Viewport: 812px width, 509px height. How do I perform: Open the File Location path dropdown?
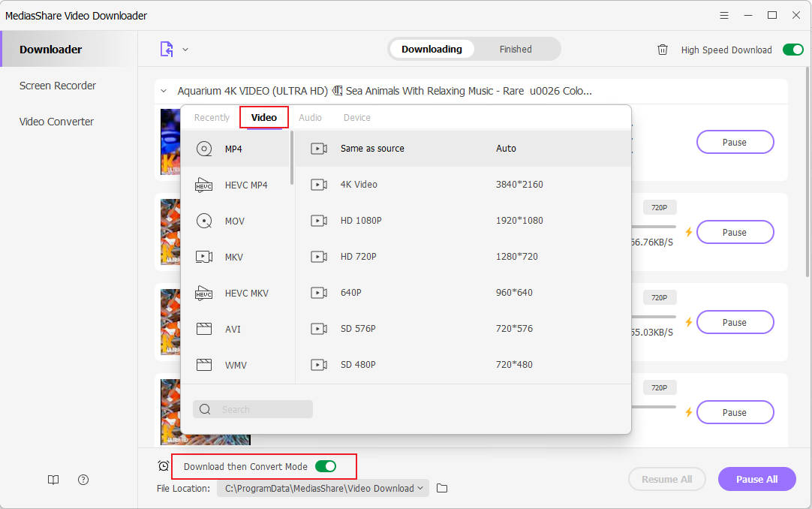click(323, 488)
